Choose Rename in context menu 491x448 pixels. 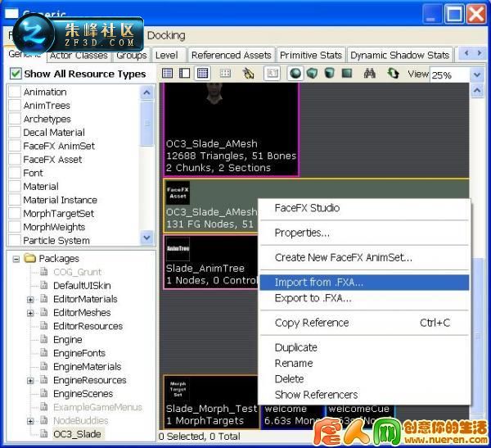(x=364, y=363)
